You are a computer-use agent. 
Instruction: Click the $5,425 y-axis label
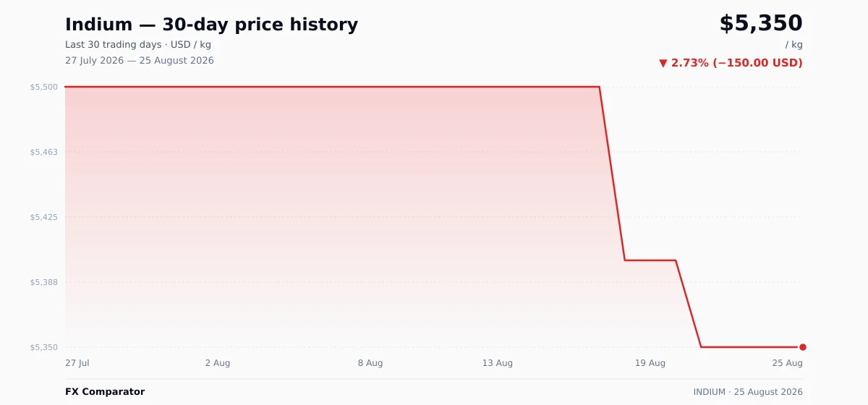pos(44,217)
